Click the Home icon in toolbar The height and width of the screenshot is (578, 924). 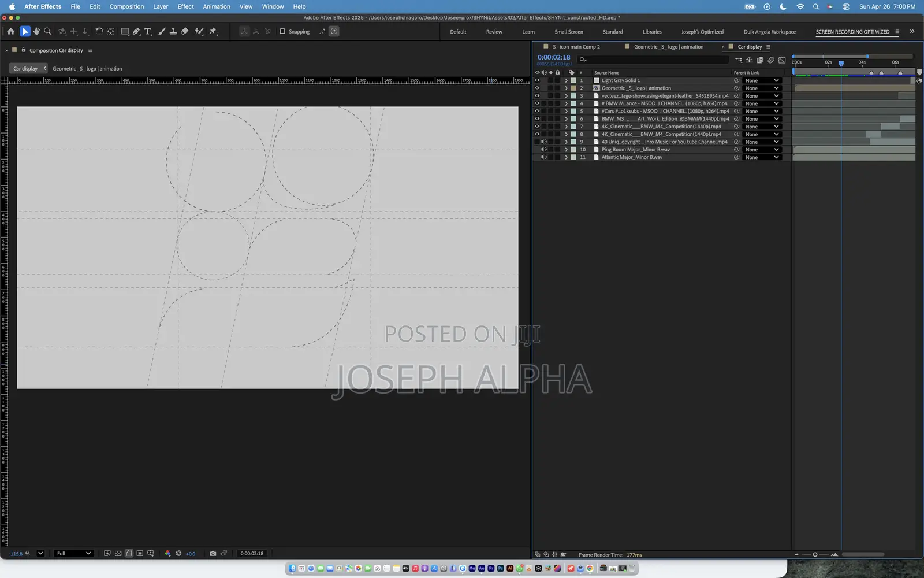click(10, 31)
